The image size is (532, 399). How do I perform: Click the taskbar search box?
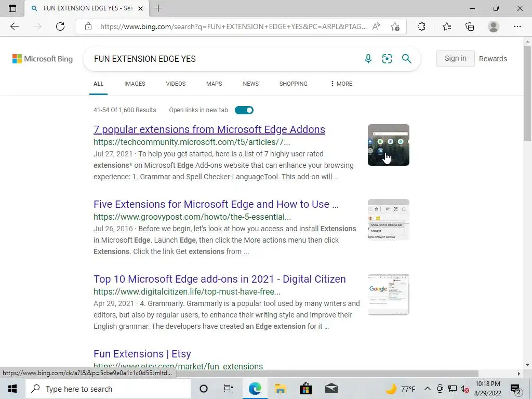[x=108, y=389]
